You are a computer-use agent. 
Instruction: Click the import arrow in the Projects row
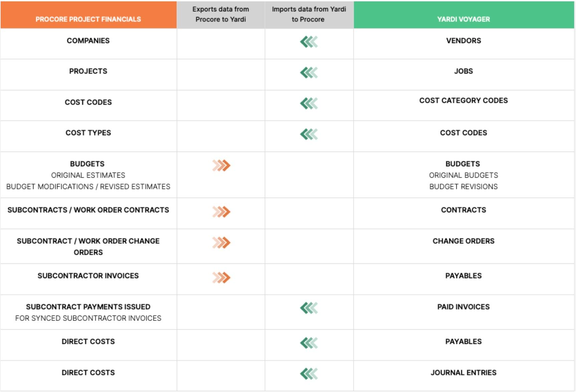(309, 73)
